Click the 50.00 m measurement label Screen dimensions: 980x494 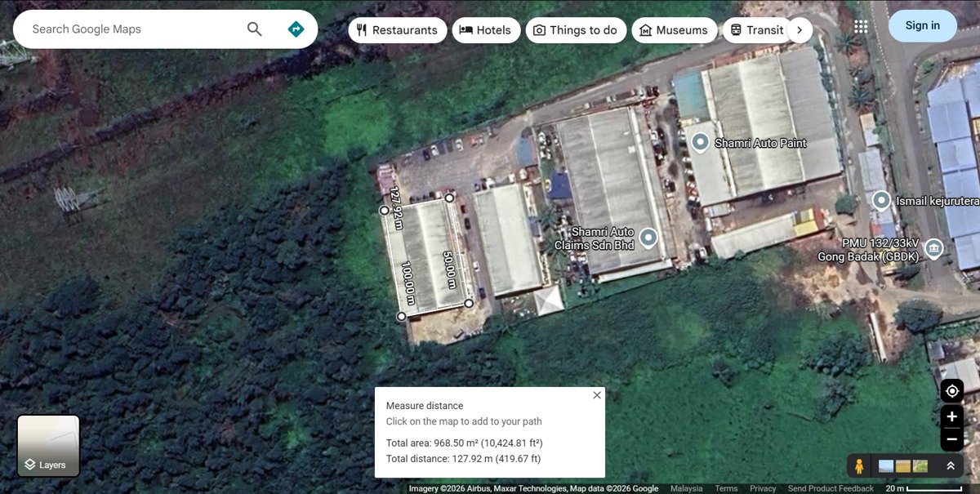click(x=449, y=269)
